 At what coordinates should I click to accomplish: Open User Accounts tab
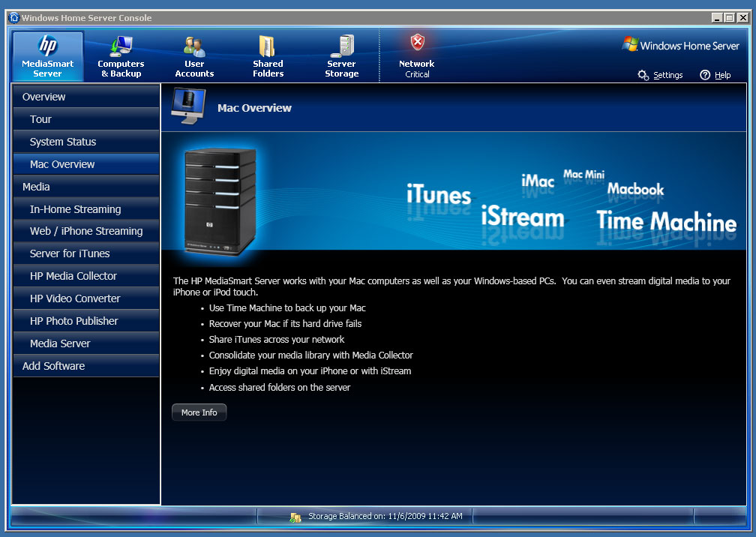pos(194,56)
